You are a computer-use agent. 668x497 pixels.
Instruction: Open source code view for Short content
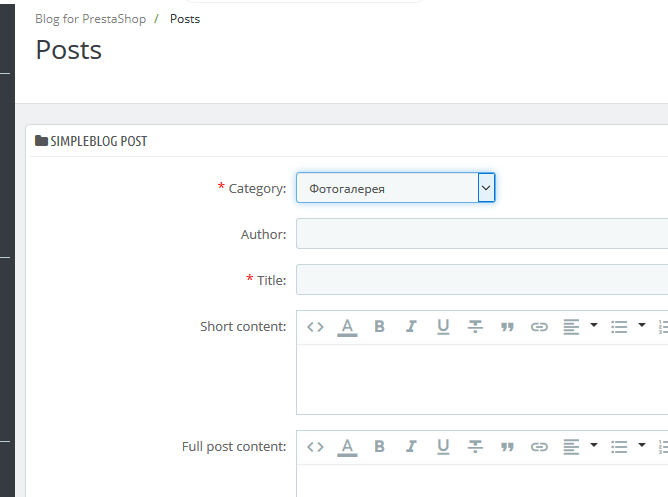[x=315, y=326]
